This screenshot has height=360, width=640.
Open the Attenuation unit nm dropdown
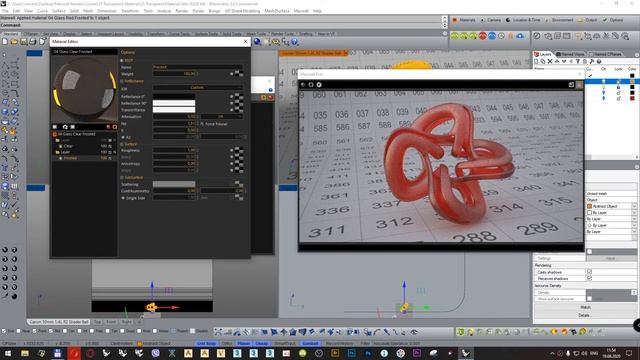[222, 117]
